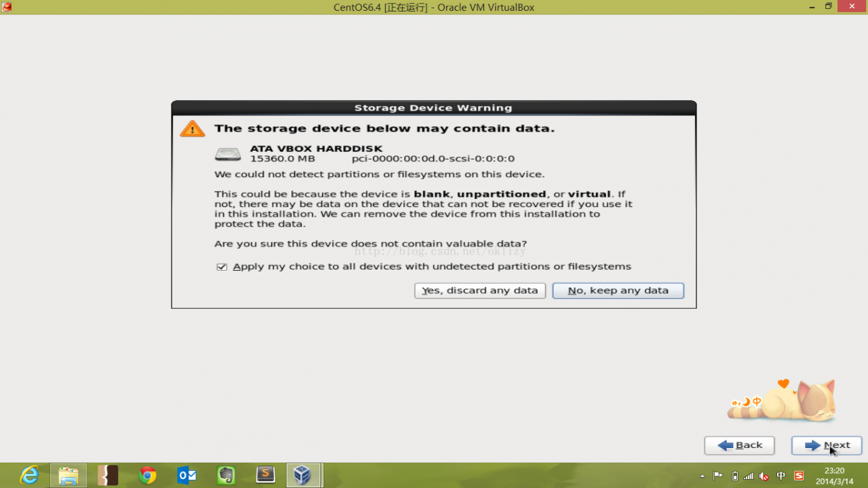Open Action Center flag icon

point(718,476)
